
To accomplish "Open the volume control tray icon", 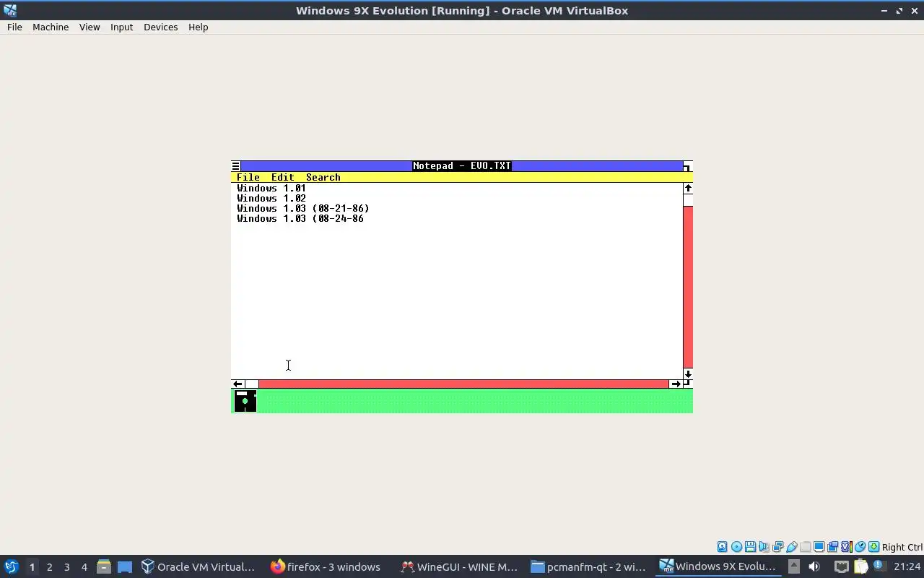I will pos(814,566).
